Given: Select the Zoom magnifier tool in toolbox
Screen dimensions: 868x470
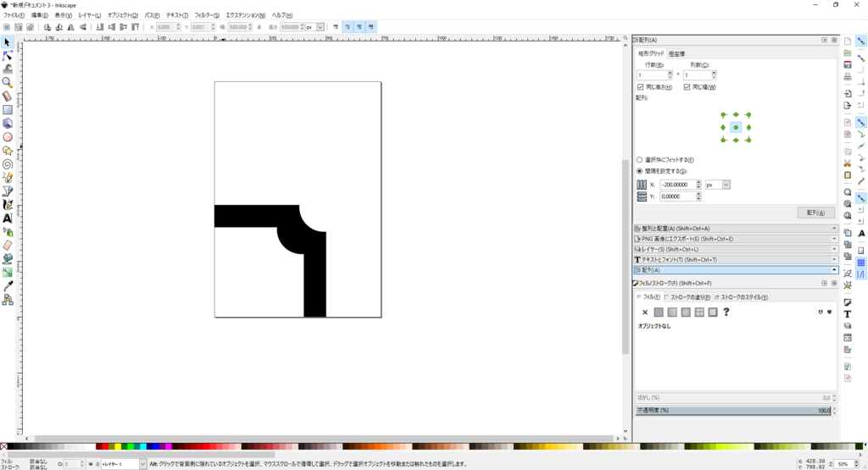Looking at the screenshot, I should [x=8, y=83].
